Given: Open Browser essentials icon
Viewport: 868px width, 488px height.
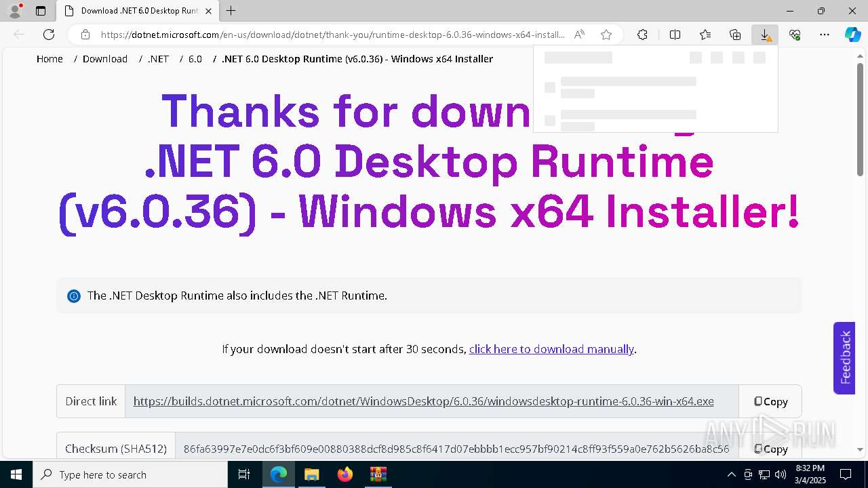Looking at the screenshot, I should pos(795,35).
